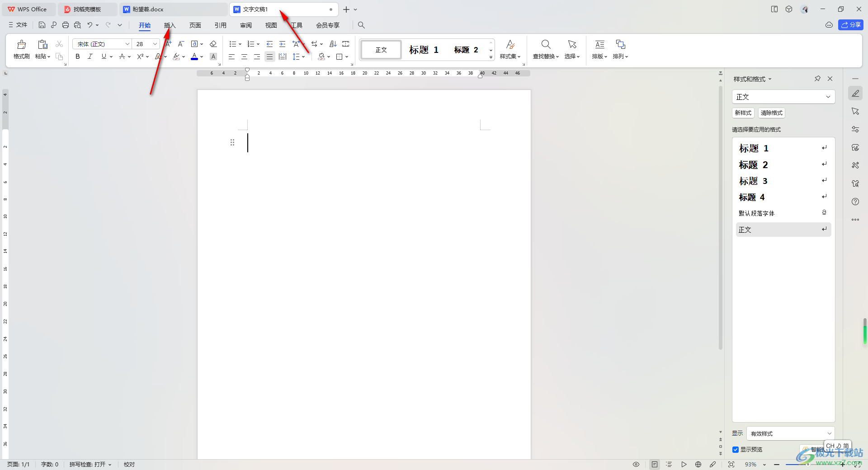Screen dimensions: 868x470
Task: Open the 插入 (Insert) ribbon tab
Action: pos(170,25)
